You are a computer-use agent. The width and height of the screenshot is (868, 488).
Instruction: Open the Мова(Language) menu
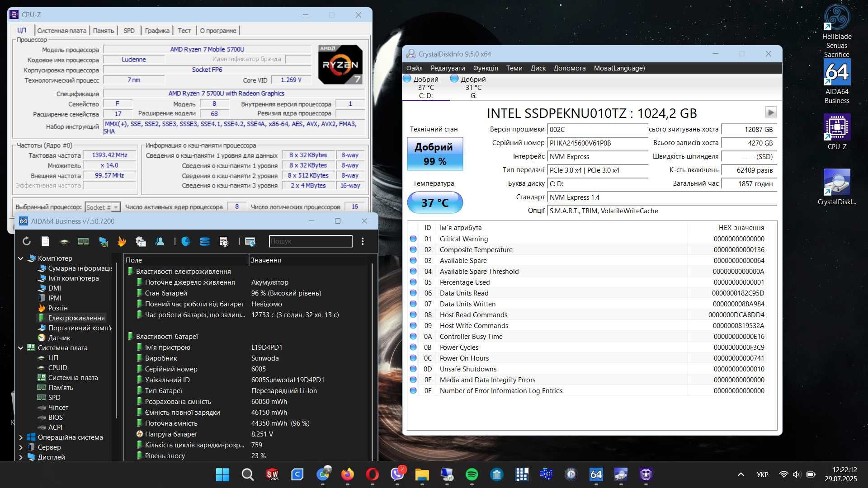pos(619,68)
